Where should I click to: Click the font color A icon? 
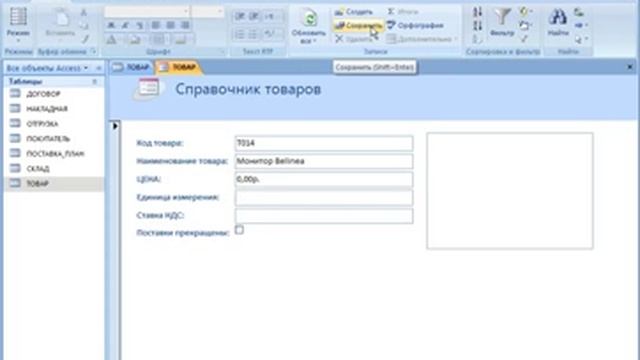click(x=111, y=40)
